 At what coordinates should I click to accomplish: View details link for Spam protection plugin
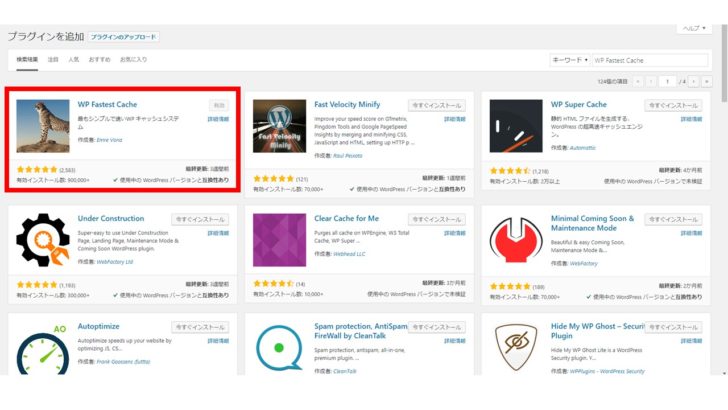point(455,341)
